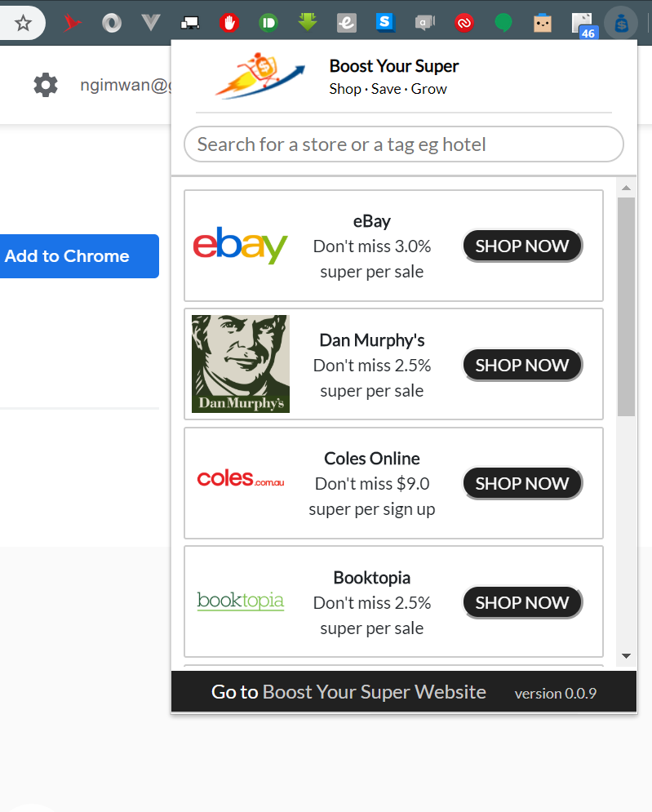Click the red stop-hand extension icon

229,23
